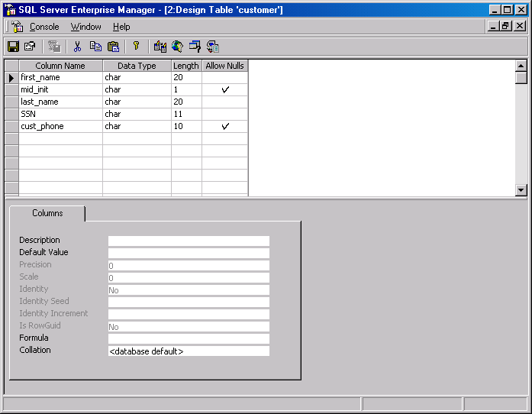Click the first_name column name cell

click(61, 77)
